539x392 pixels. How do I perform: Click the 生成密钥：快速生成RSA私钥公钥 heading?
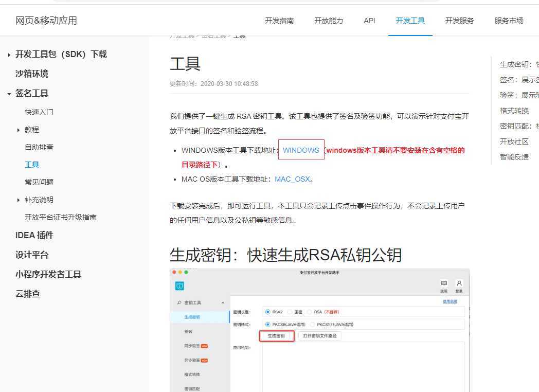pyautogui.click(x=285, y=255)
